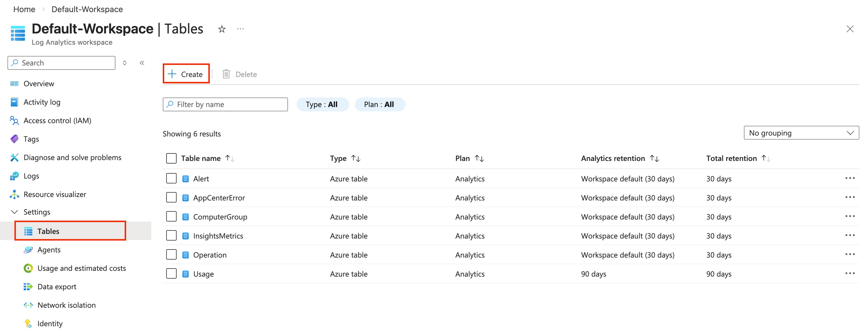868x334 pixels.
Task: Tick the select-all checkbox in the table header
Action: coord(171,158)
